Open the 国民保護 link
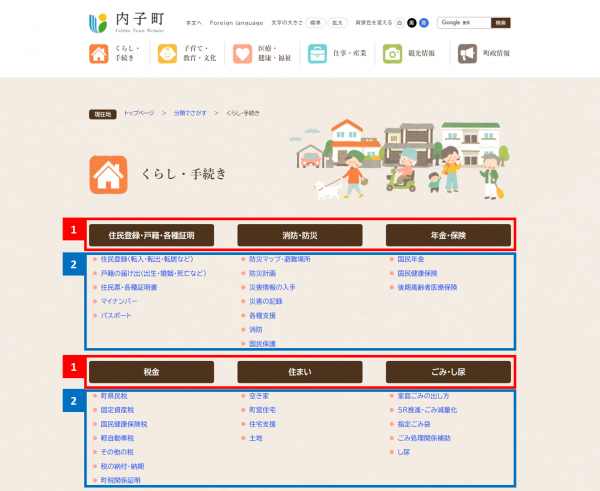The image size is (600, 491). point(262,344)
